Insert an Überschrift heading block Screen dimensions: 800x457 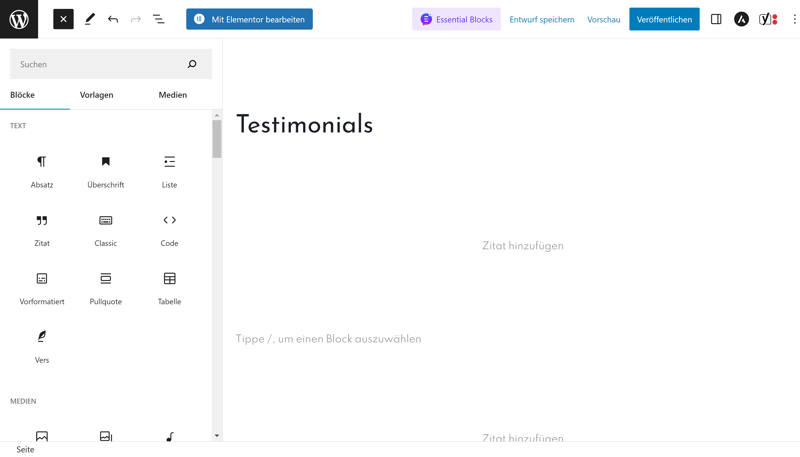(106, 172)
